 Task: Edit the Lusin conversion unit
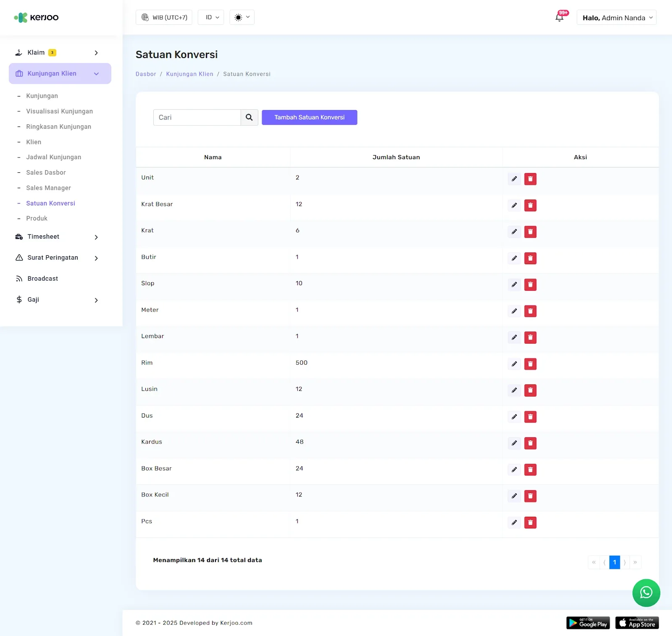pos(514,390)
